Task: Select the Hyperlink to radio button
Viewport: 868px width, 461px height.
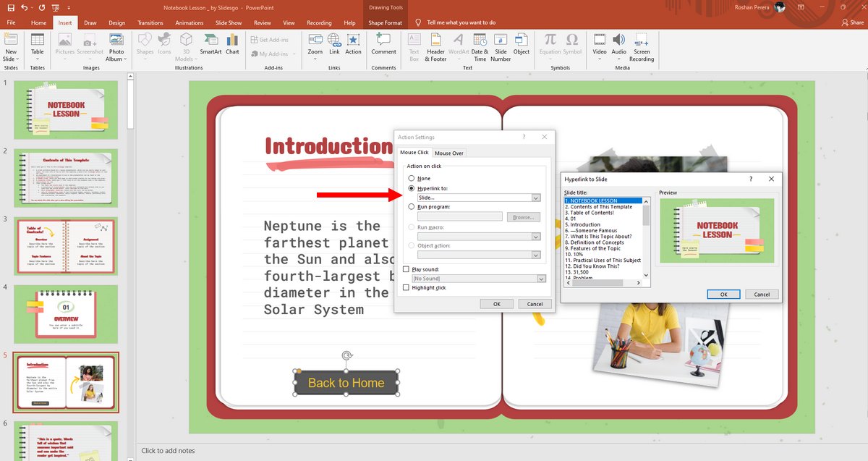Action: point(412,188)
